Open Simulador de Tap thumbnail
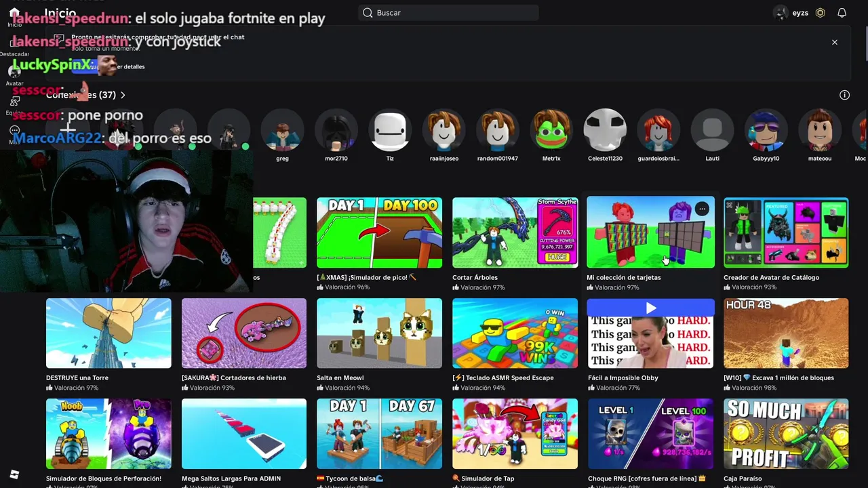 [x=515, y=434]
